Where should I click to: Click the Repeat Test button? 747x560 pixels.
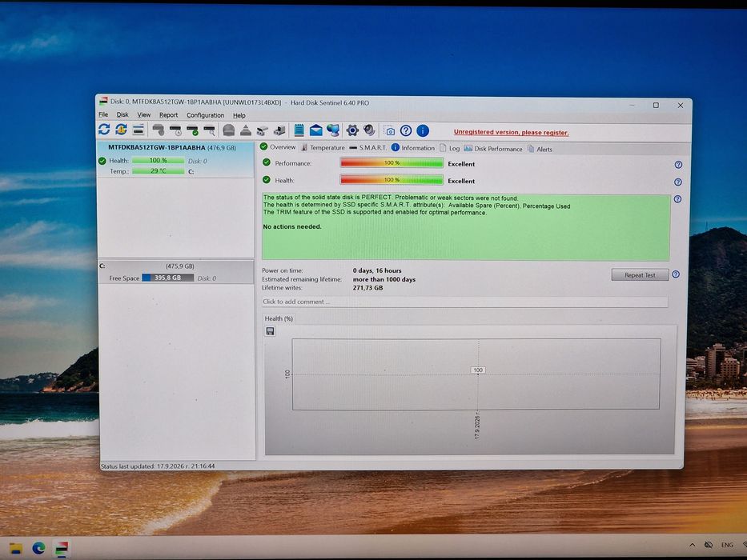pyautogui.click(x=640, y=274)
